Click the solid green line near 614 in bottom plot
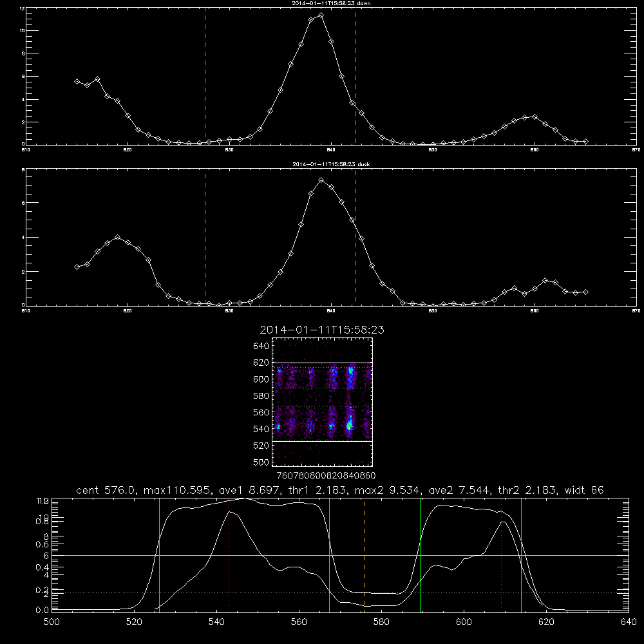This screenshot has width=644, height=644. click(x=521, y=555)
